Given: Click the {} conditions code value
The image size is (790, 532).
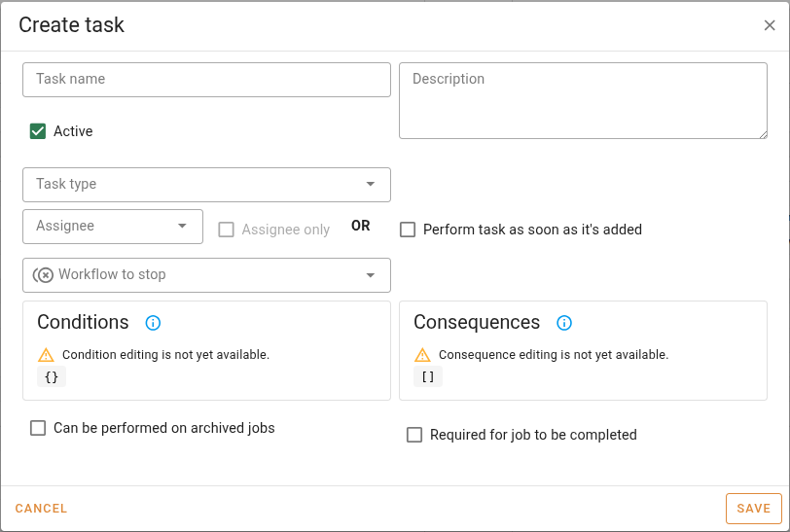Looking at the screenshot, I should [x=52, y=376].
